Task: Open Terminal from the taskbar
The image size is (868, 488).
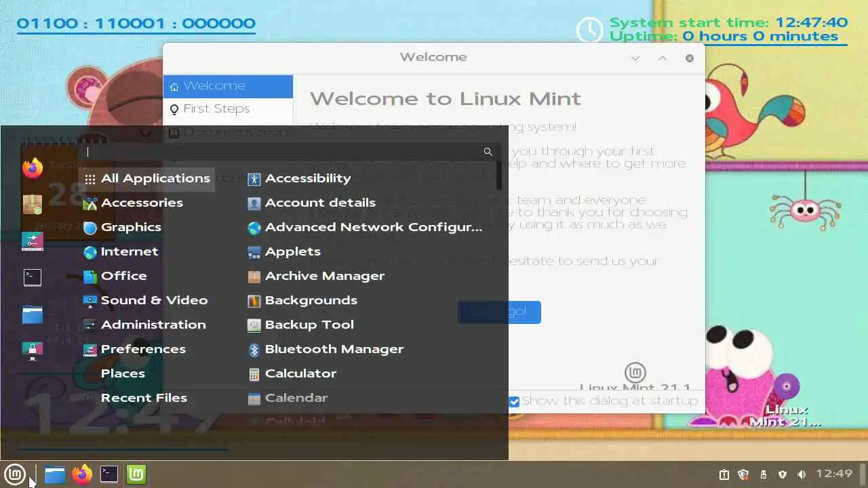Action: [109, 474]
